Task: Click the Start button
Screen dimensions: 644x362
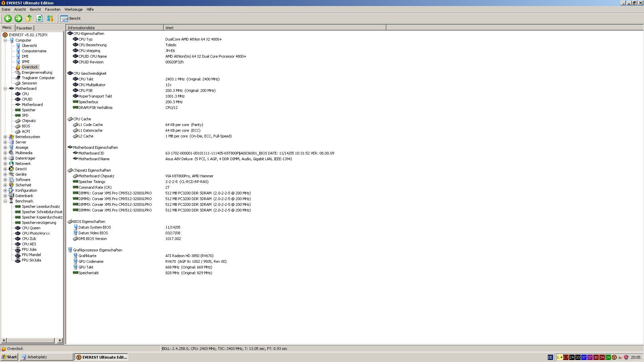Action: (x=9, y=357)
